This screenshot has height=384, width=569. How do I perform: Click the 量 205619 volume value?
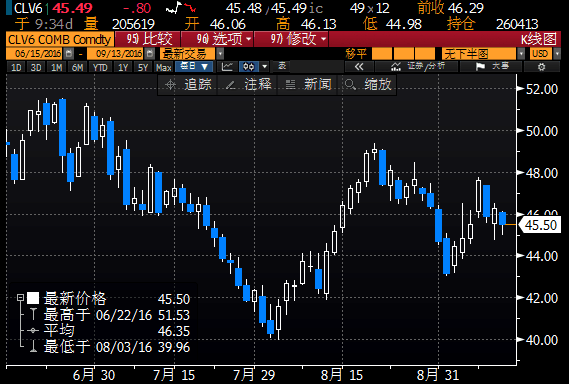(x=133, y=24)
